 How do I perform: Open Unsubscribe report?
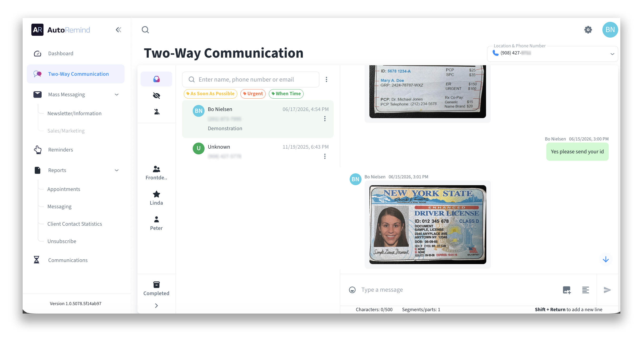(62, 241)
